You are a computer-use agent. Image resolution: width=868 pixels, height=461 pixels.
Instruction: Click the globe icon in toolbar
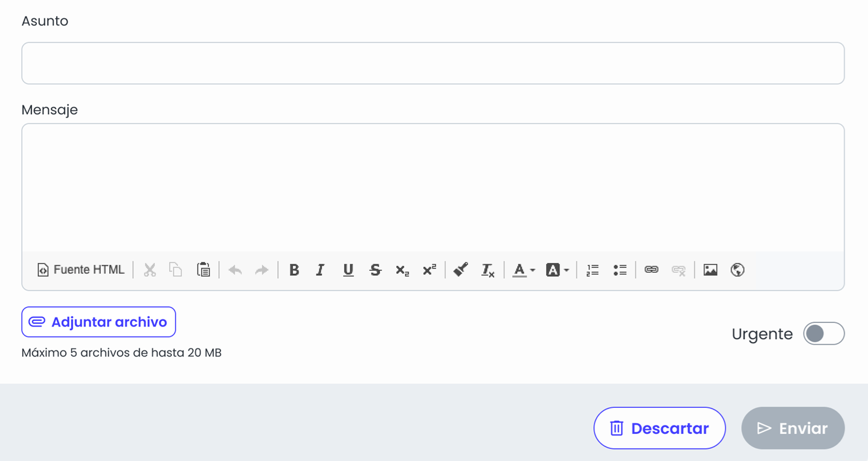point(737,270)
